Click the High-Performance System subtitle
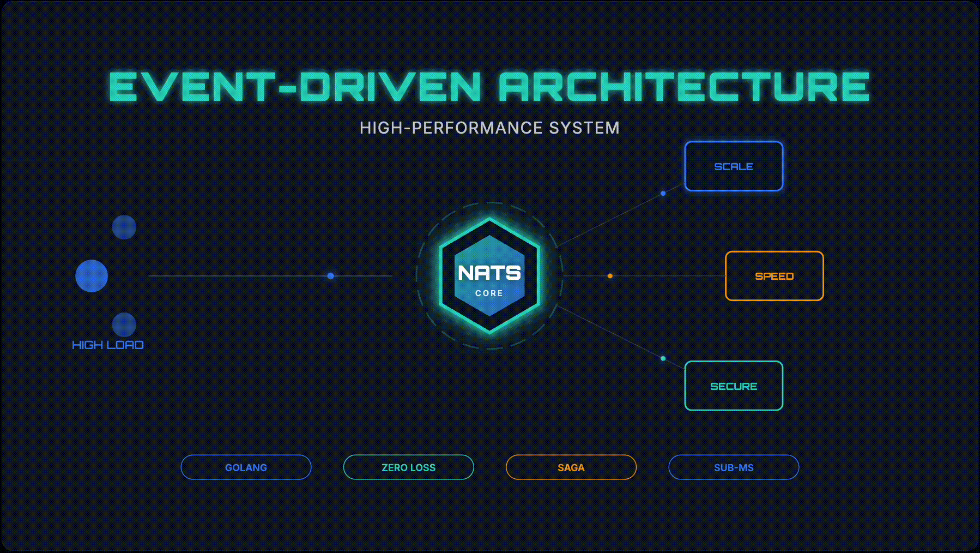Screen dimensions: 980x553 pyautogui.click(x=489, y=128)
